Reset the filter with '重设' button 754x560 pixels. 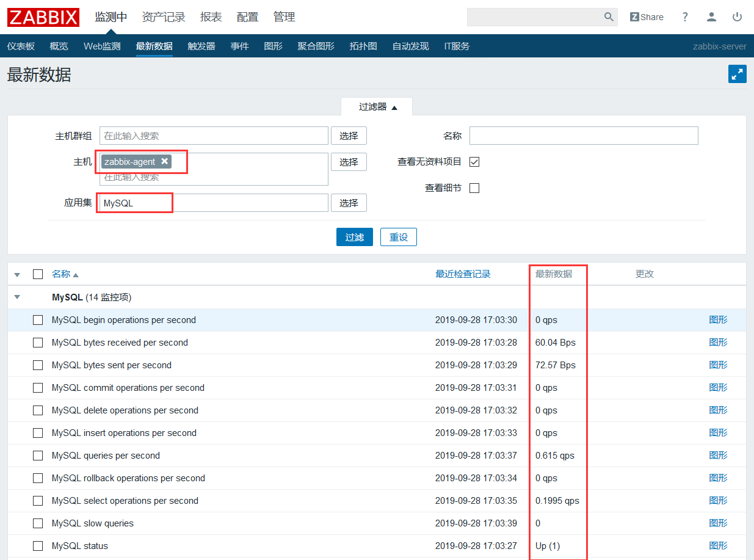tap(399, 237)
